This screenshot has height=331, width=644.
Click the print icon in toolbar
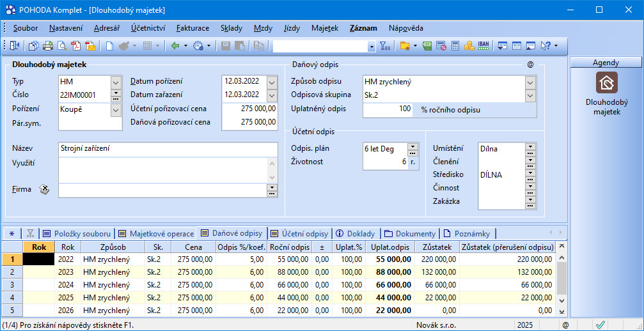click(x=49, y=46)
